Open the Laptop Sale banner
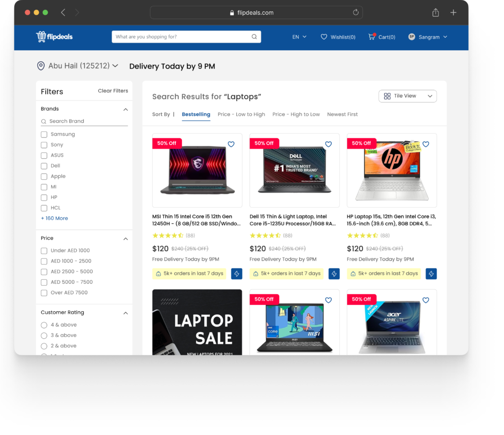 (197, 322)
